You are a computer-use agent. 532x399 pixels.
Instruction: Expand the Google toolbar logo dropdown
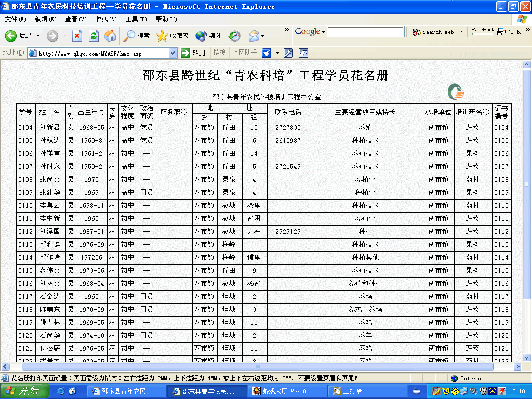[323, 32]
